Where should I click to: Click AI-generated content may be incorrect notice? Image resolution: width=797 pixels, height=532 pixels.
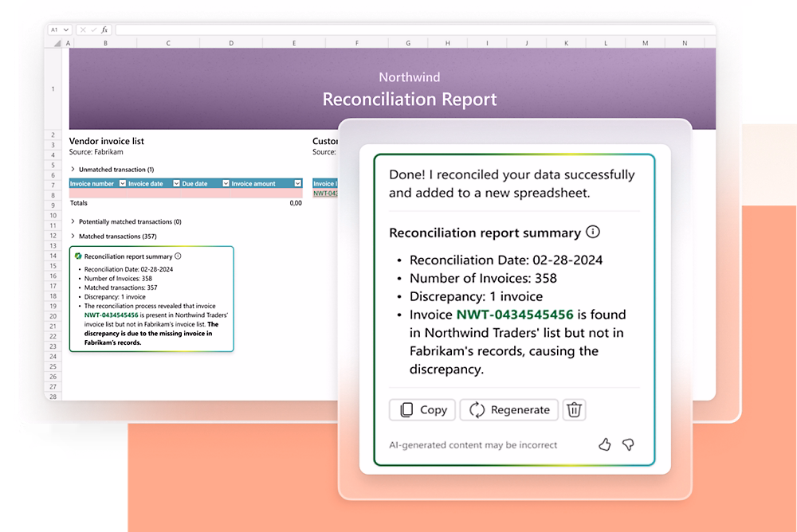coord(473,444)
